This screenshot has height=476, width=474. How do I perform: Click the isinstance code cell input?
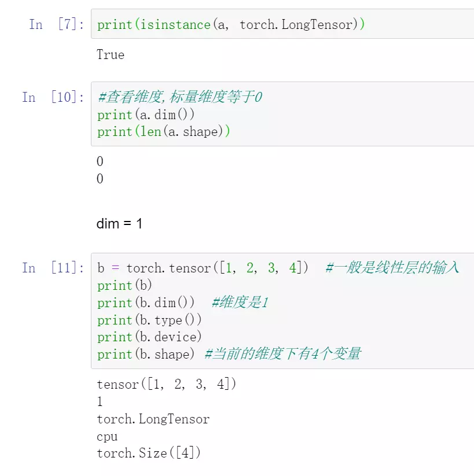[232, 25]
